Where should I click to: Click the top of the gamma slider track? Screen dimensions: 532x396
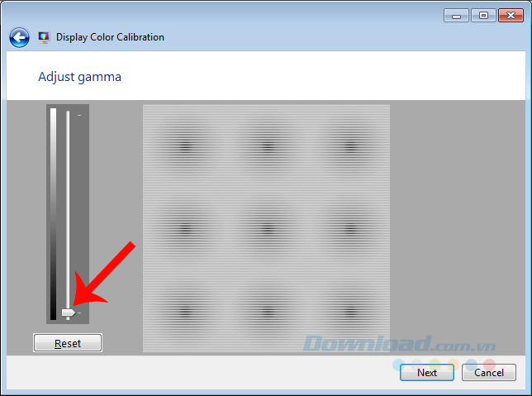click(68, 114)
